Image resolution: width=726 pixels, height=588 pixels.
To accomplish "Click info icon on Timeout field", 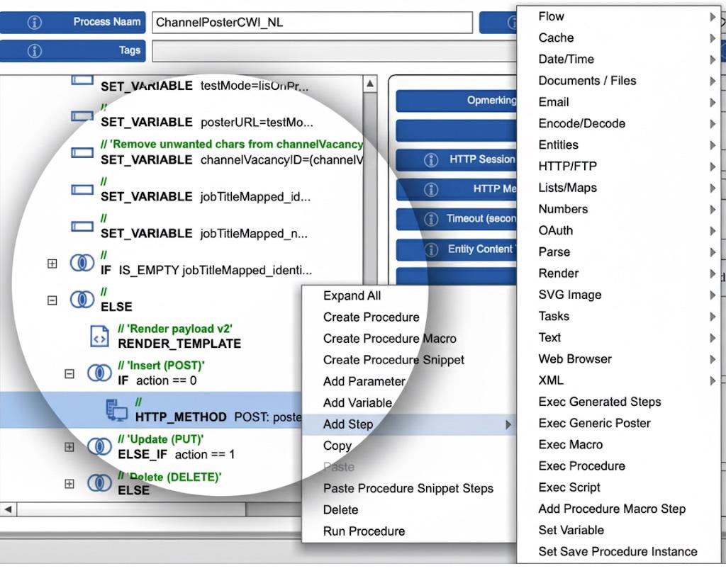I will 430,220.
